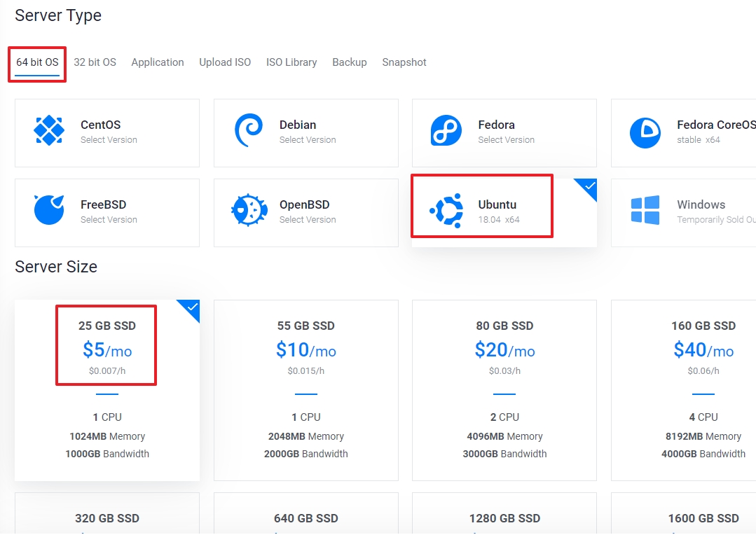The image size is (756, 535).
Task: Click the 1000GB Bandwidth text
Action: click(107, 454)
